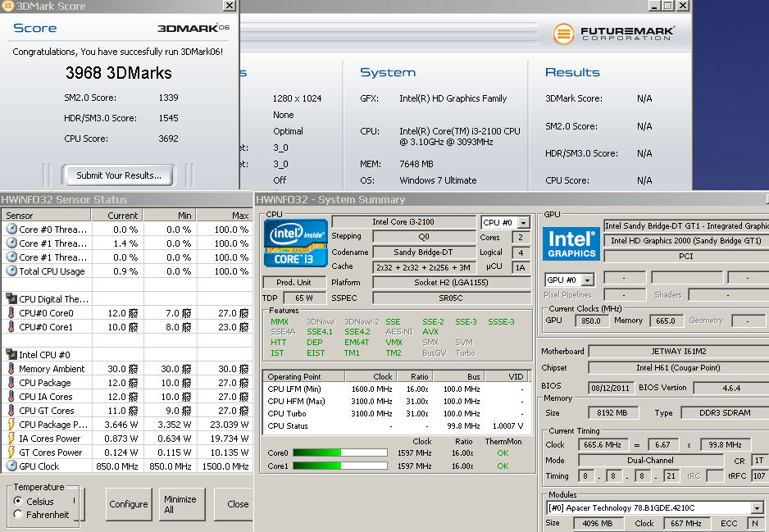This screenshot has height=532, width=769.
Task: Click the Operating Point column header
Action: (x=304, y=376)
